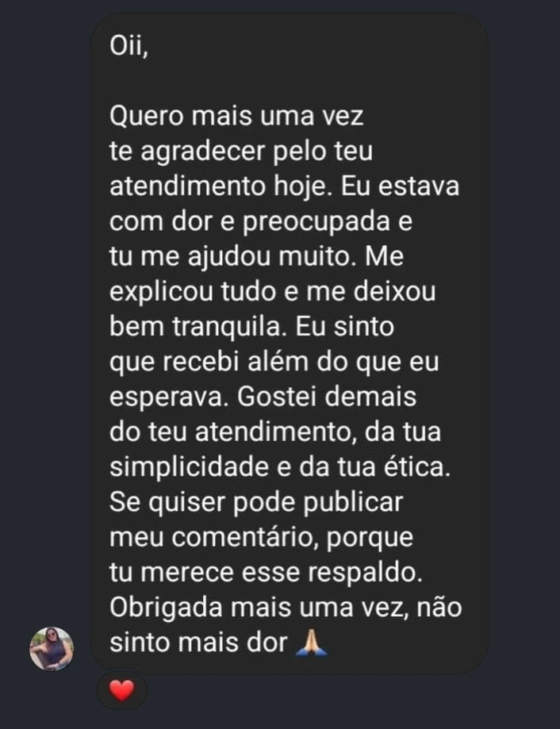Click the text "Se quiser pode publicar"
Image resolution: width=560 pixels, height=729 pixels.
[x=256, y=502]
